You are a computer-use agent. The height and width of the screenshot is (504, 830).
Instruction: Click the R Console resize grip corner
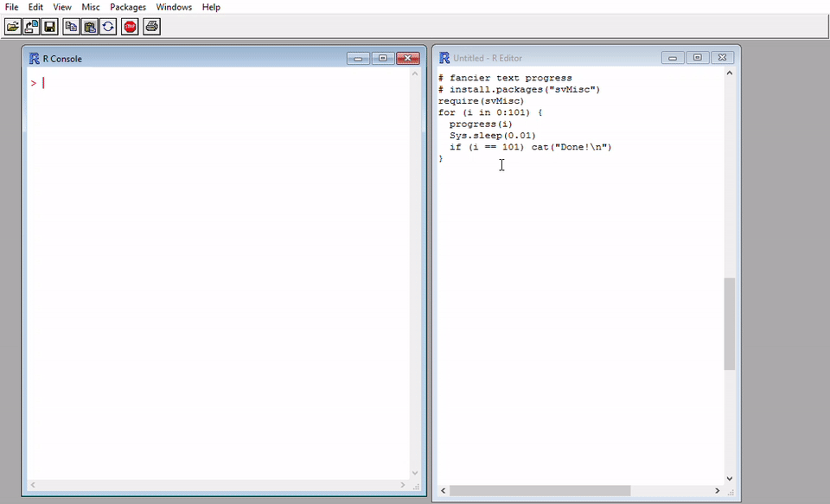tap(416, 486)
